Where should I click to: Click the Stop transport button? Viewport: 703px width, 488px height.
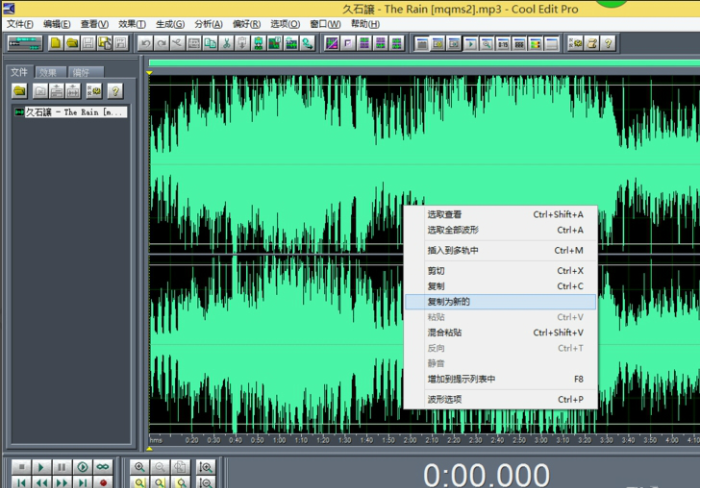click(x=20, y=467)
